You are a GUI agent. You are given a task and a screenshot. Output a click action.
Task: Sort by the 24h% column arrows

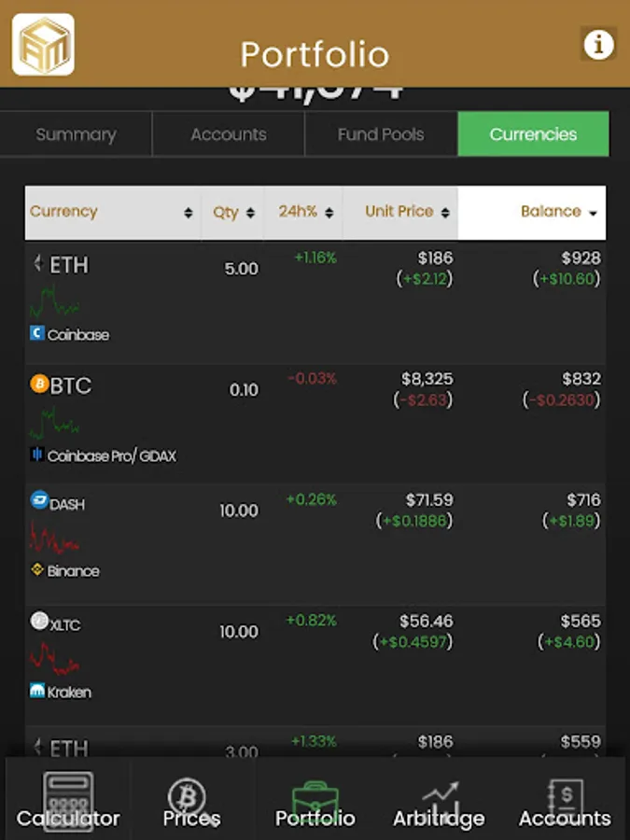[329, 213]
